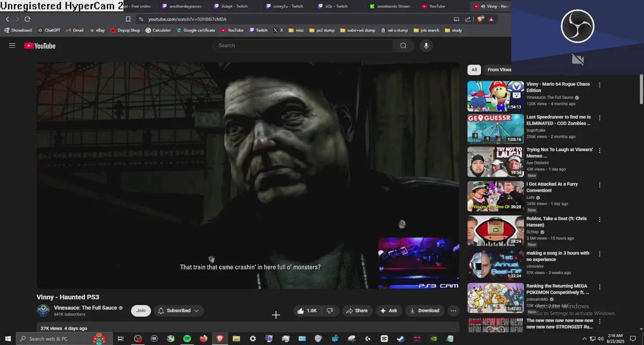Viewport: 644px width, 345px height.
Task: Open the Brave browser taskbar icon
Action: pyautogui.click(x=220, y=338)
